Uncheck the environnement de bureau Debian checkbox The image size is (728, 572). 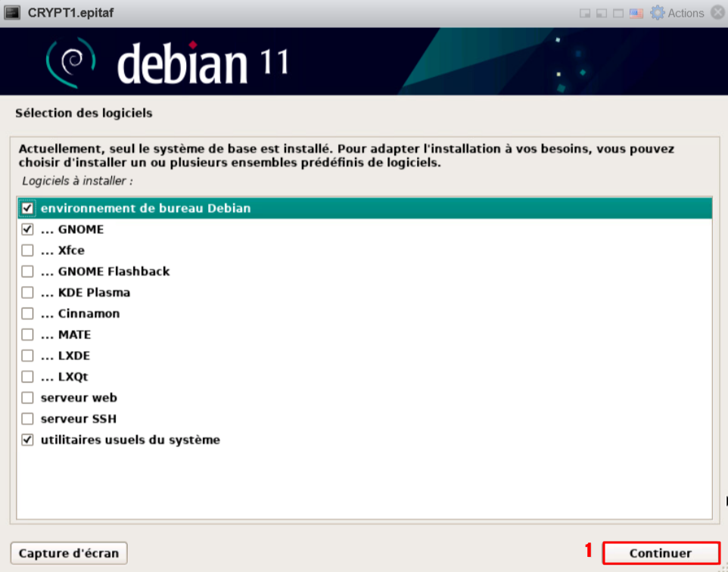[x=28, y=208]
